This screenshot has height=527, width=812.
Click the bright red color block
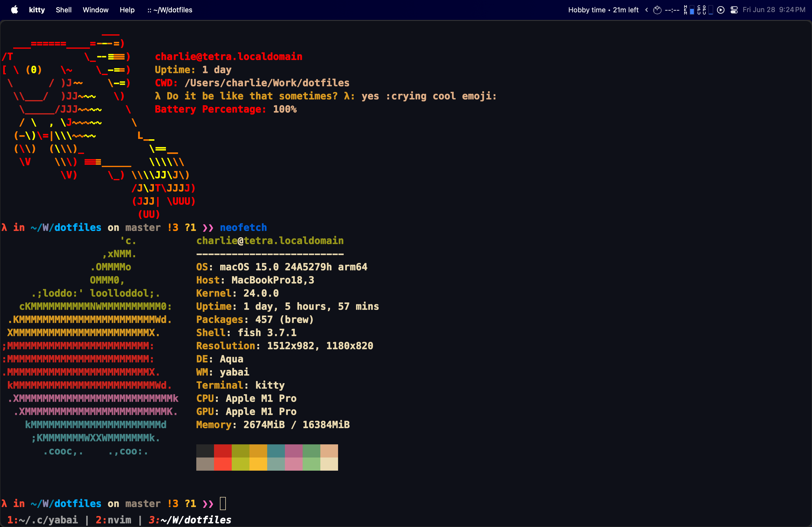coord(222,464)
